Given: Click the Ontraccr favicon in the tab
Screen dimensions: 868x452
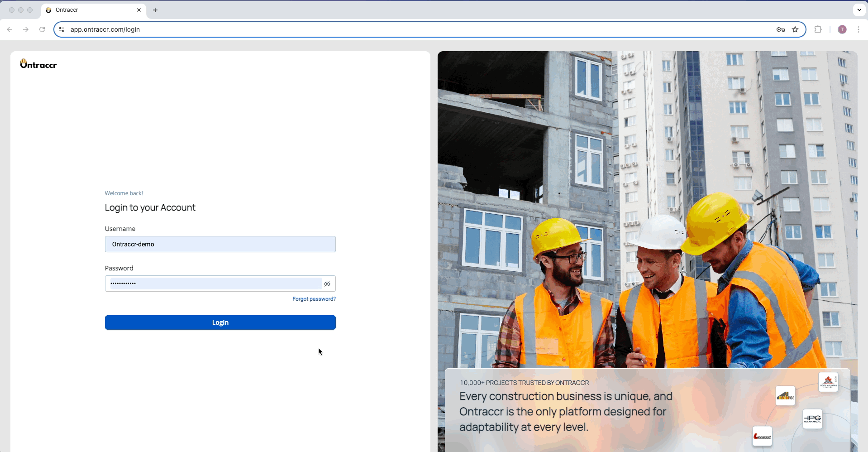Looking at the screenshot, I should (x=49, y=10).
